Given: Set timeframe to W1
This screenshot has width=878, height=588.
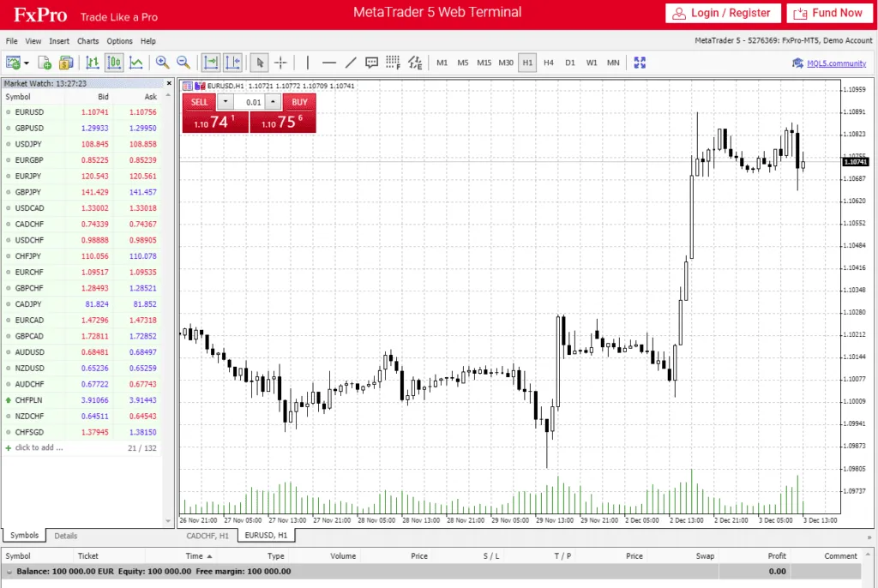Looking at the screenshot, I should coord(592,63).
